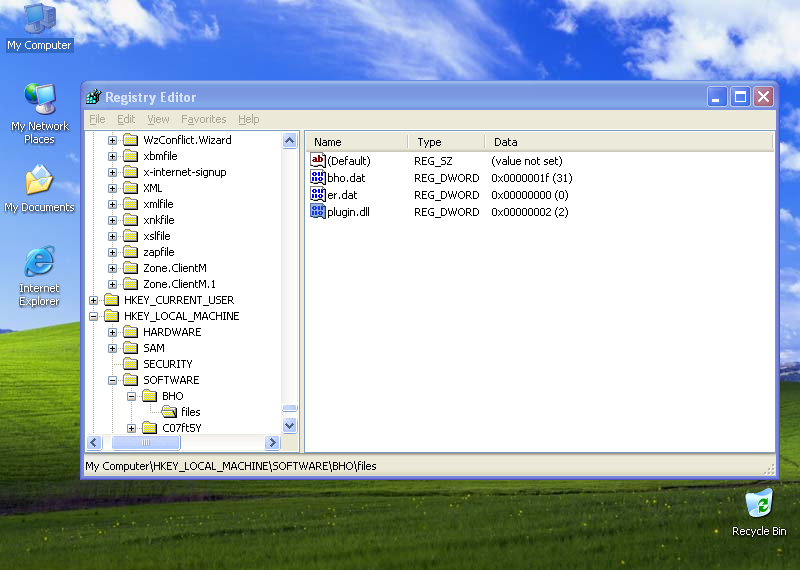This screenshot has height=570, width=800.
Task: Click the data value 0x0000001f (31)
Action: tap(532, 178)
